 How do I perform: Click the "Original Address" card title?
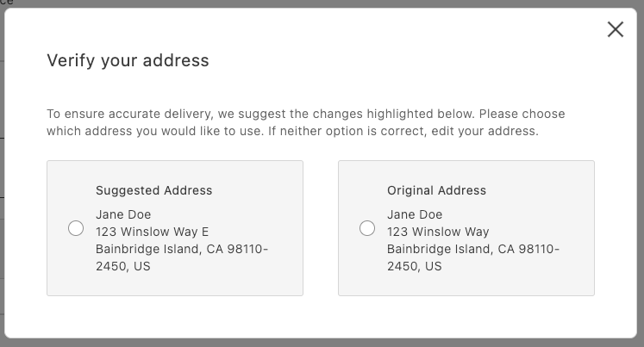[436, 190]
